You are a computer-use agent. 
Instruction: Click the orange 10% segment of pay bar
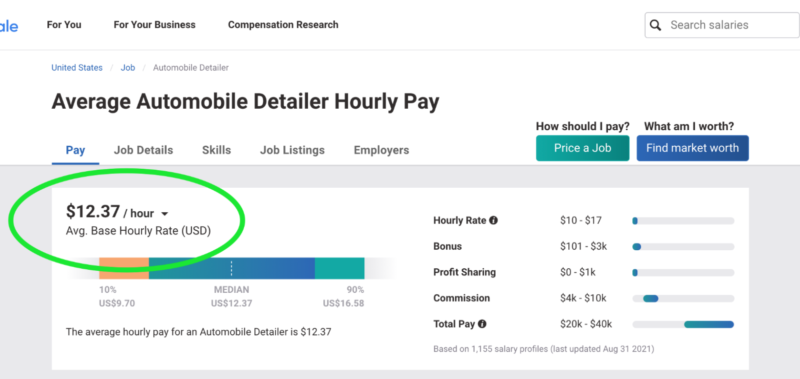(x=124, y=268)
